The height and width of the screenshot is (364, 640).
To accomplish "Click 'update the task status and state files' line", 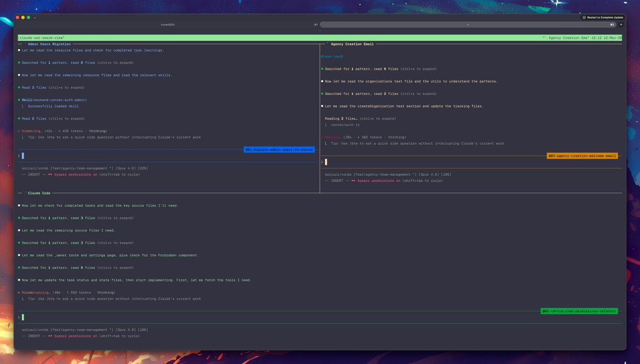I will pos(137,280).
